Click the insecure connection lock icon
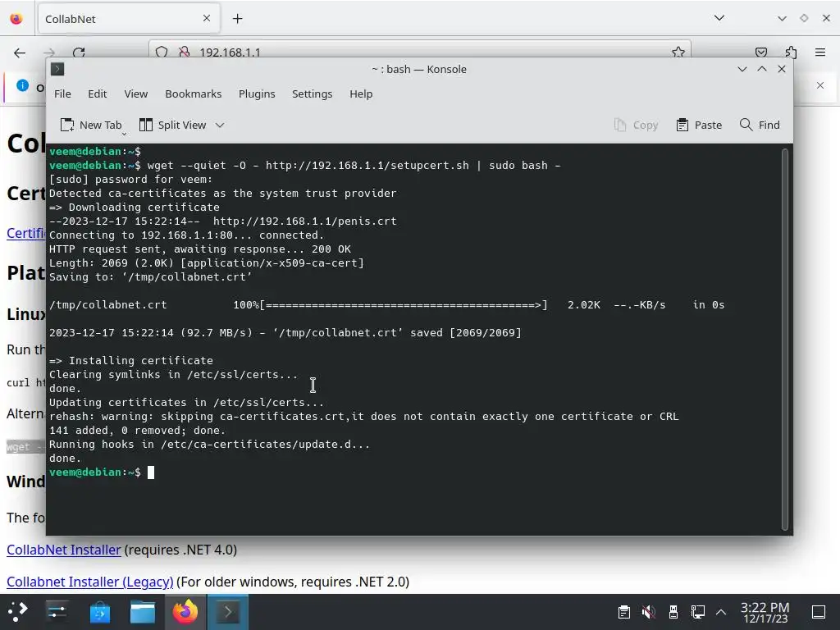The height and width of the screenshot is (630, 840). pos(184,52)
